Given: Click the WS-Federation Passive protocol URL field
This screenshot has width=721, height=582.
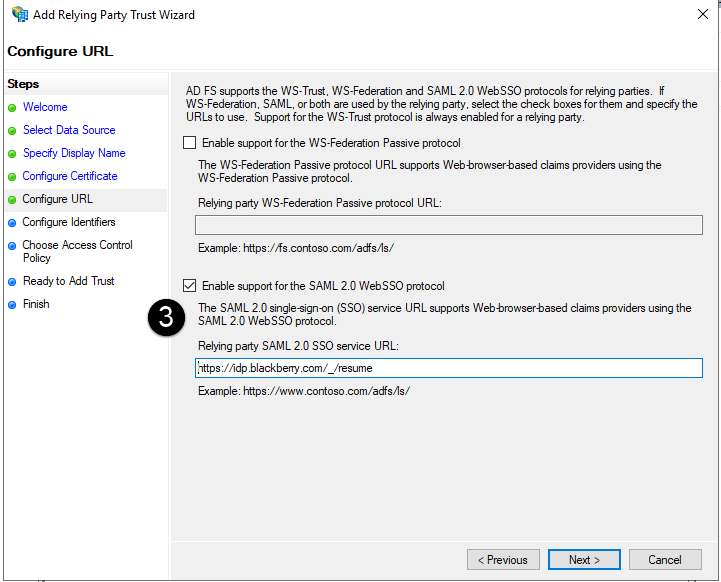Looking at the screenshot, I should 449,225.
